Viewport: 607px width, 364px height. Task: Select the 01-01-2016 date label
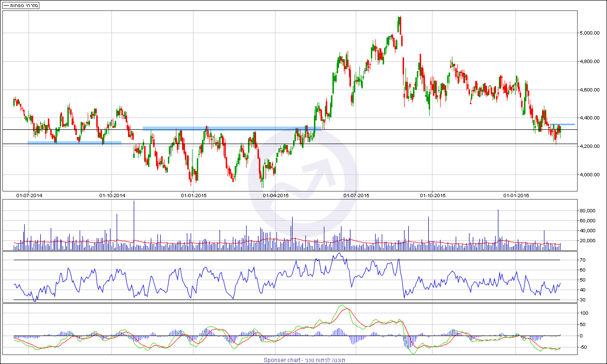click(515, 195)
